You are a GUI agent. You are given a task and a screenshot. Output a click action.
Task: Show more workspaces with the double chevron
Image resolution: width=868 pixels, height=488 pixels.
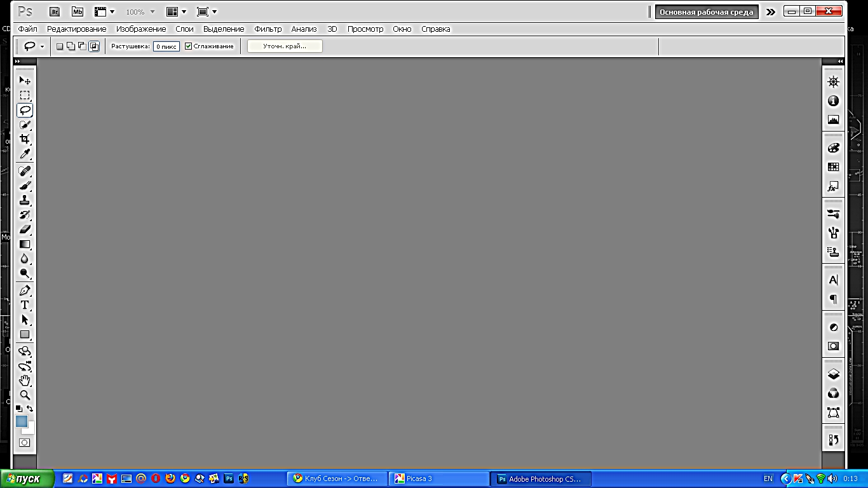click(770, 11)
